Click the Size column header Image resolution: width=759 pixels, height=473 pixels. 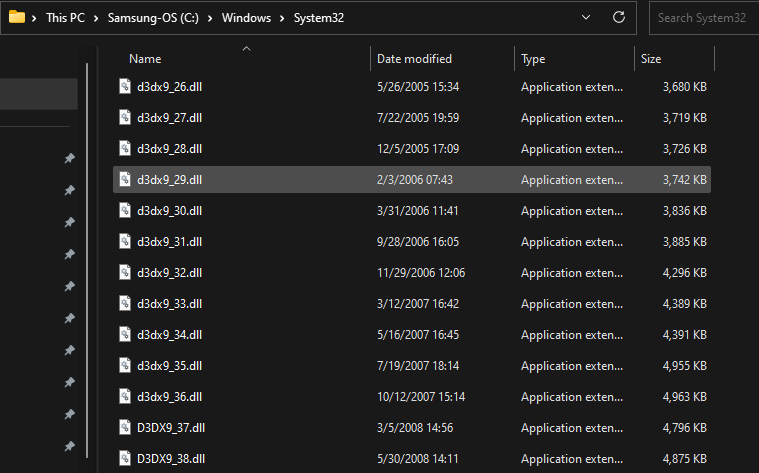tap(651, 59)
